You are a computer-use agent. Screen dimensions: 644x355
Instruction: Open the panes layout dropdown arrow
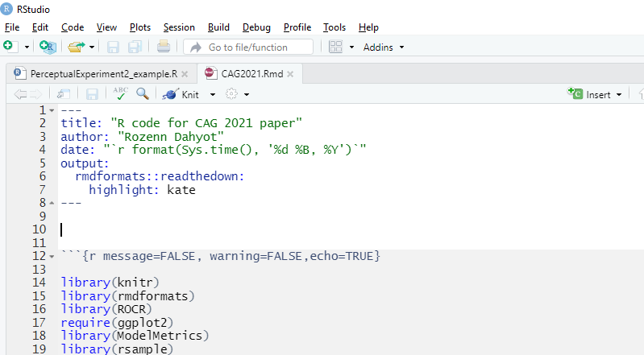[x=351, y=47]
